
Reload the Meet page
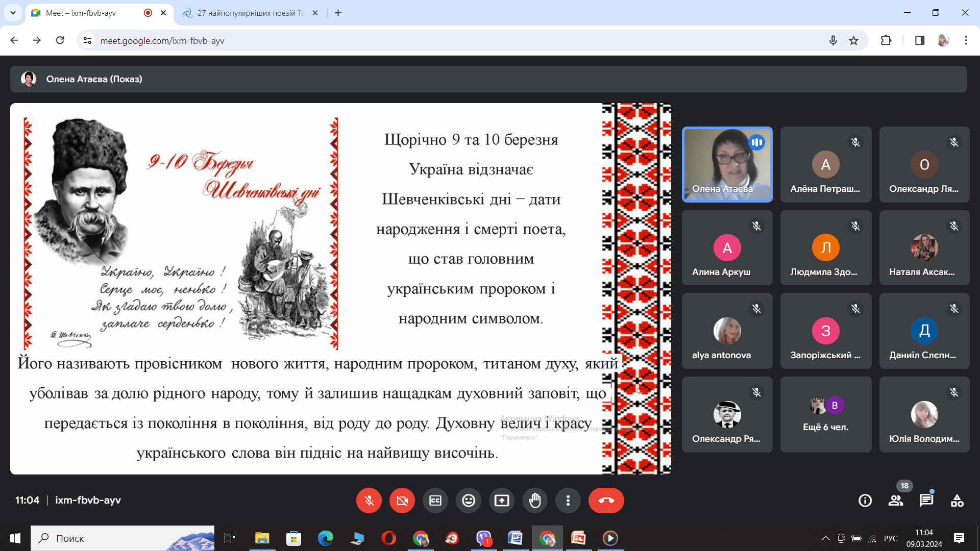pos(60,40)
